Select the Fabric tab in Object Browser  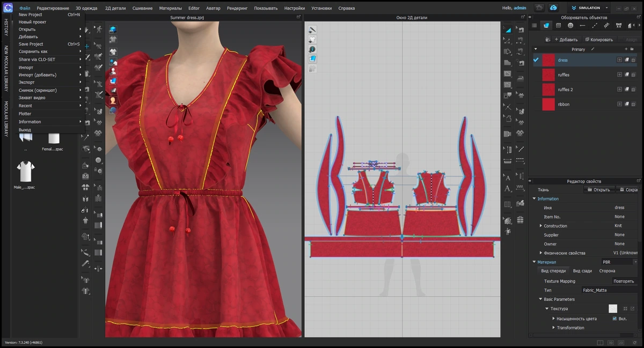pyautogui.click(x=546, y=25)
